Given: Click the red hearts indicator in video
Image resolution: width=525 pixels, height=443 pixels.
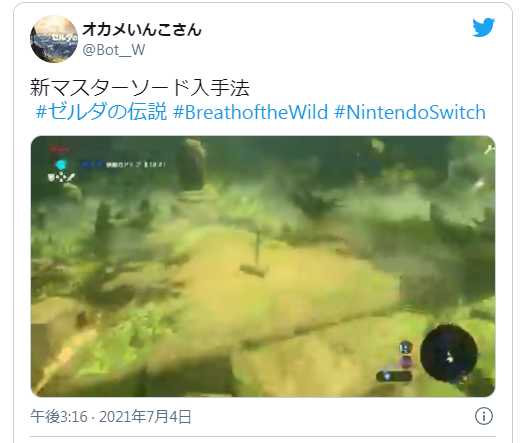Looking at the screenshot, I should pos(59,149).
